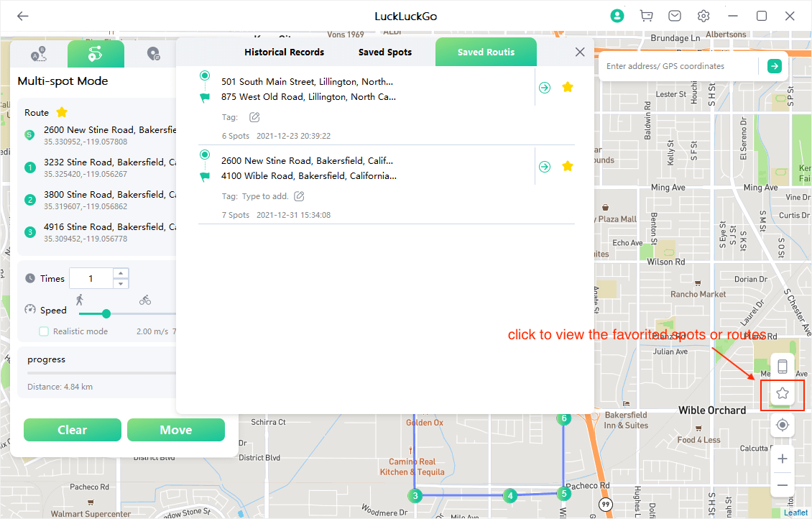This screenshot has width=812, height=519.
Task: Switch to two-spot mode icon
Action: pyautogui.click(x=39, y=54)
